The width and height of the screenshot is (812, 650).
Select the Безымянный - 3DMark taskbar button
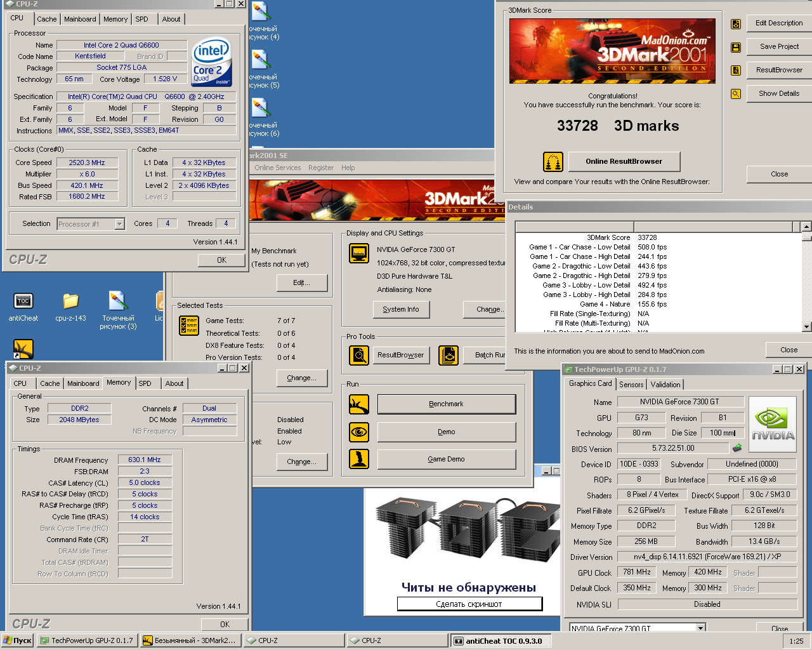[x=190, y=640]
